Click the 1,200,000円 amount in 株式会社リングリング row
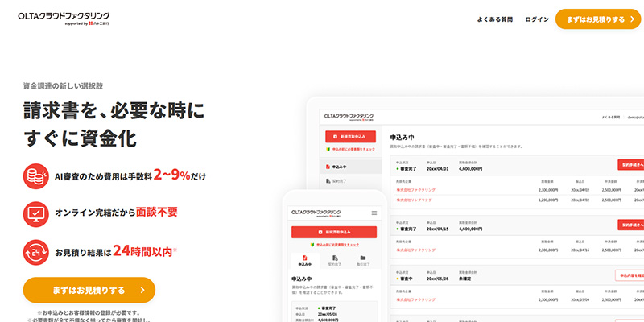 click(x=548, y=200)
